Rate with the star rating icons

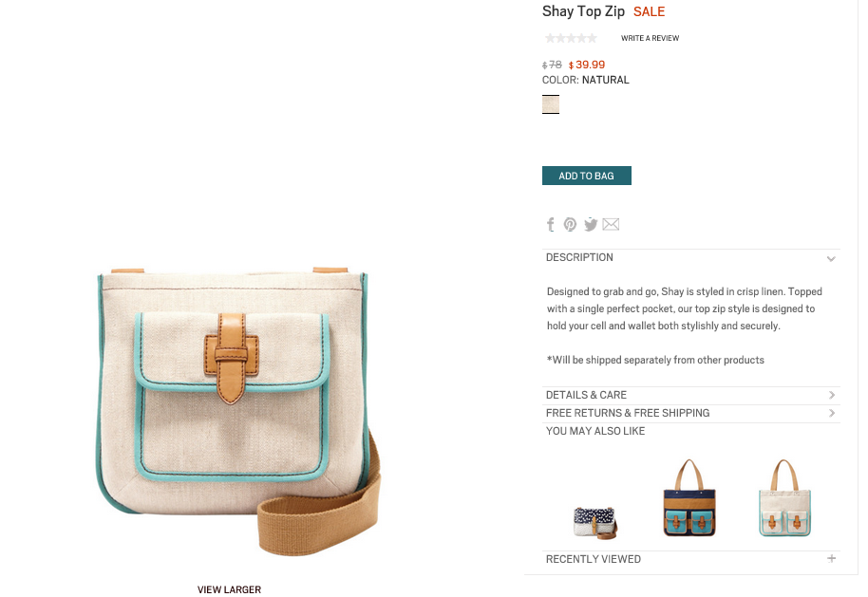[571, 38]
